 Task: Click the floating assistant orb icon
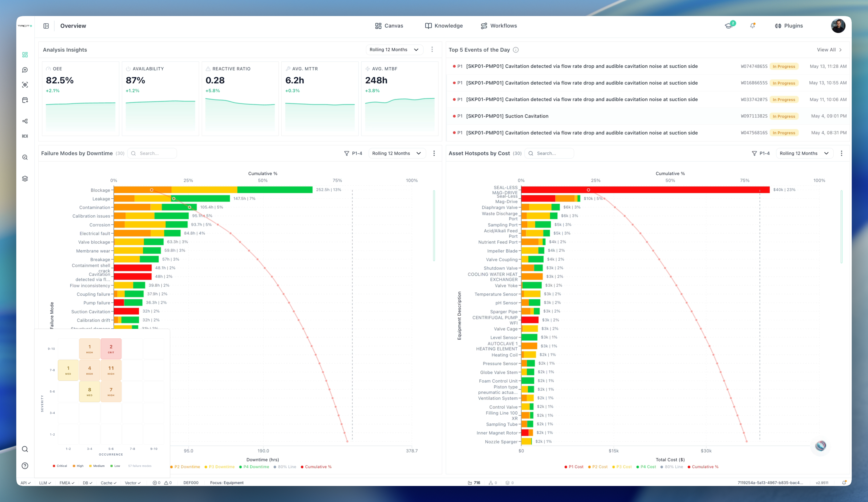(x=820, y=446)
